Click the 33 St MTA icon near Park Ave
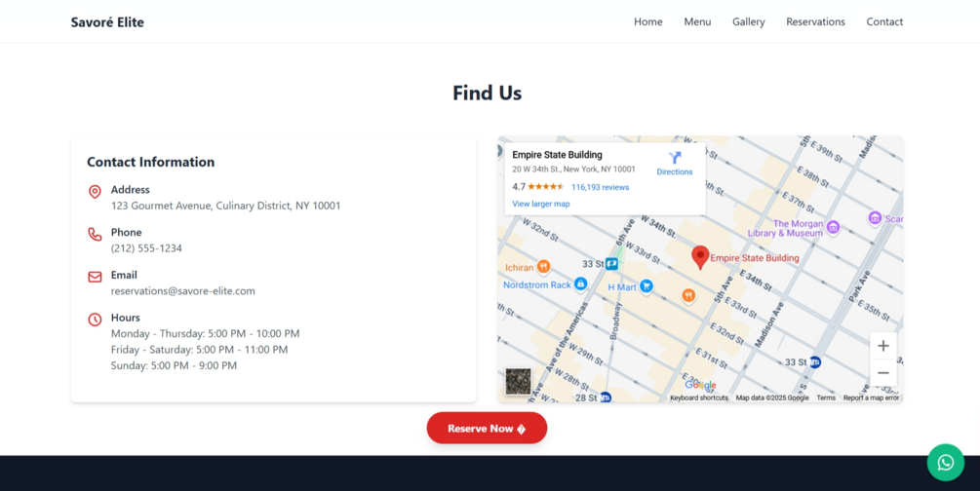This screenshot has height=491, width=980. coord(814,361)
